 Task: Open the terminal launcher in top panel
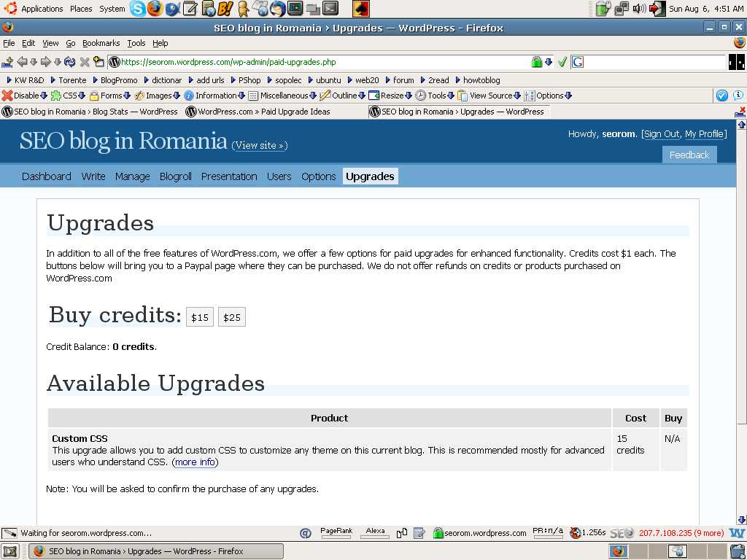click(330, 9)
